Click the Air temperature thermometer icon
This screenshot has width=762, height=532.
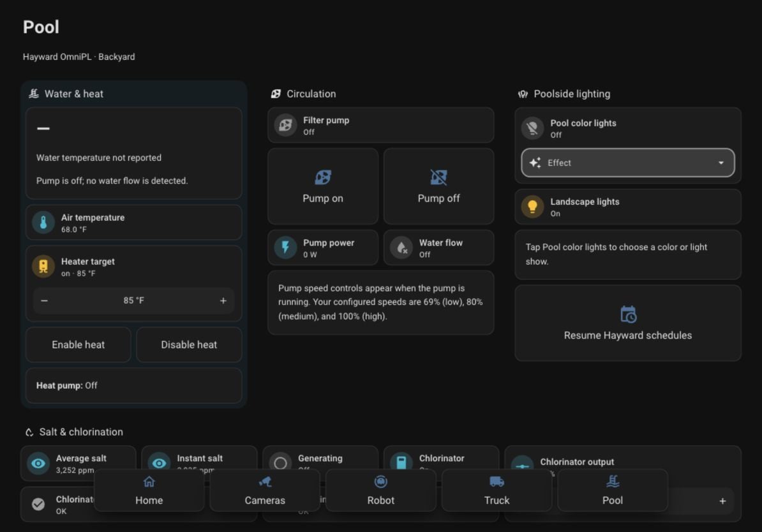pyautogui.click(x=43, y=223)
